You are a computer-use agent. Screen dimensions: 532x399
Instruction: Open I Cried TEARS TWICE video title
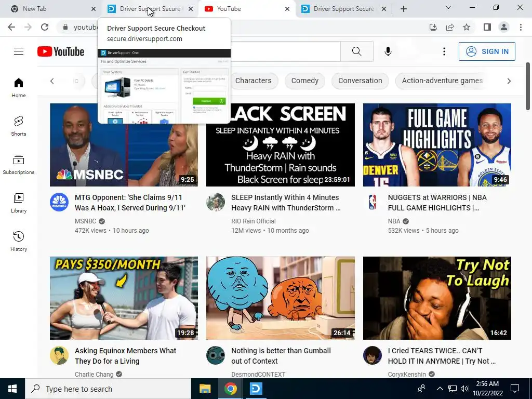tap(442, 355)
